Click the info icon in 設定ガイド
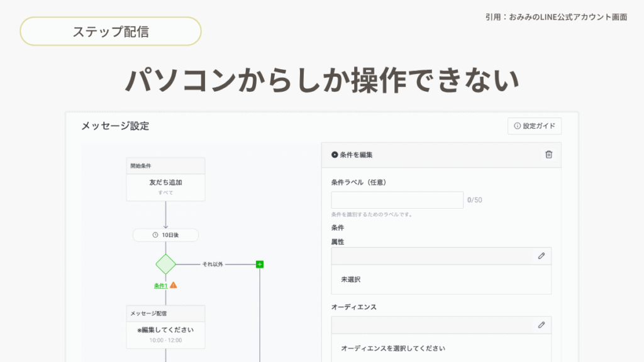 pyautogui.click(x=517, y=126)
